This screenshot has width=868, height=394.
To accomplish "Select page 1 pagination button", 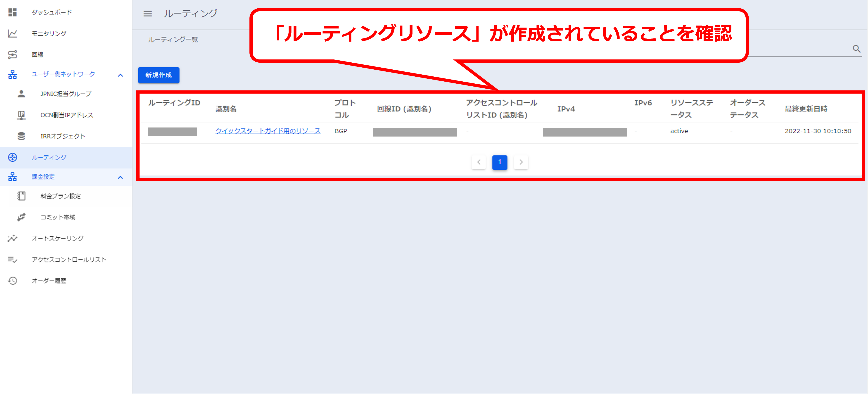I will click(x=499, y=162).
